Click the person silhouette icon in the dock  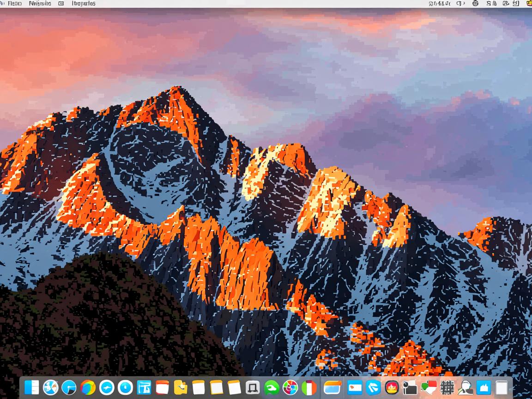tap(465, 387)
